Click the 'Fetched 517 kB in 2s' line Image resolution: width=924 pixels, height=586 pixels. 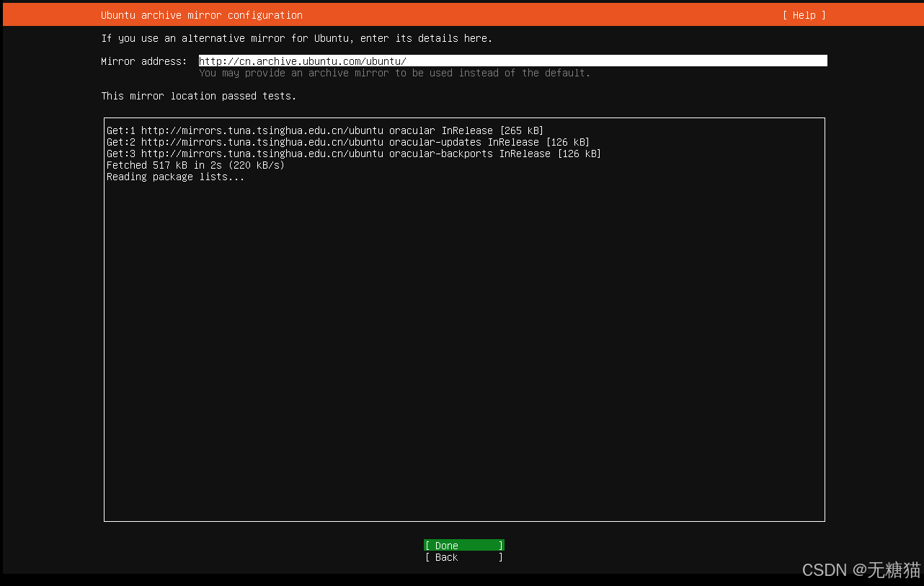(x=195, y=165)
